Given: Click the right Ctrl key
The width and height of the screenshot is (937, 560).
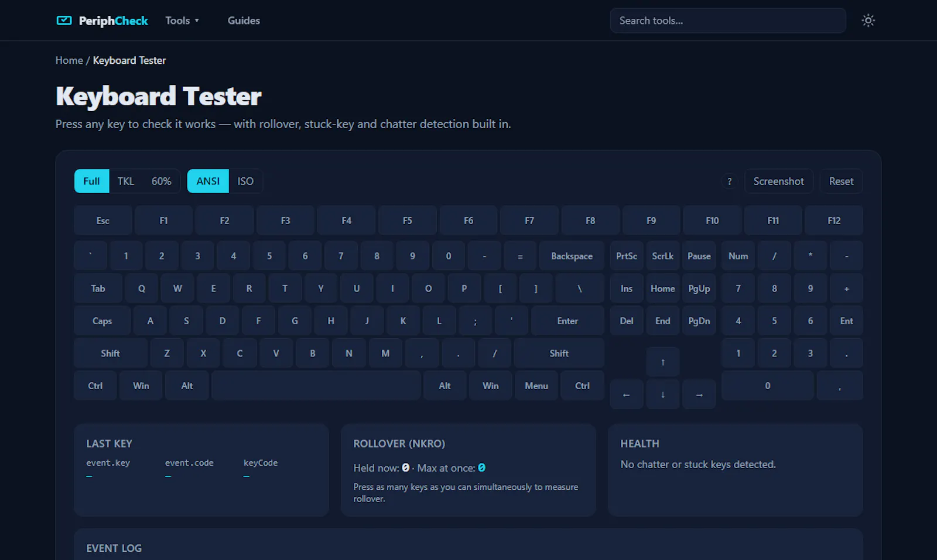Looking at the screenshot, I should (582, 386).
